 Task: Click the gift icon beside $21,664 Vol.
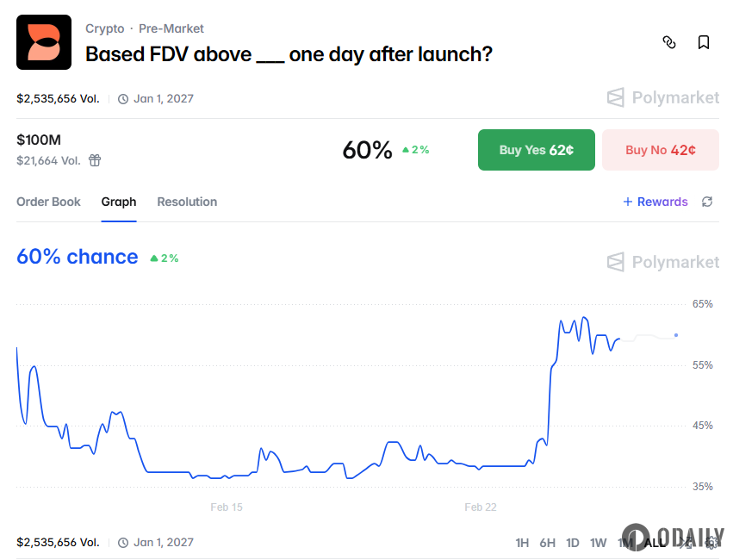95,160
